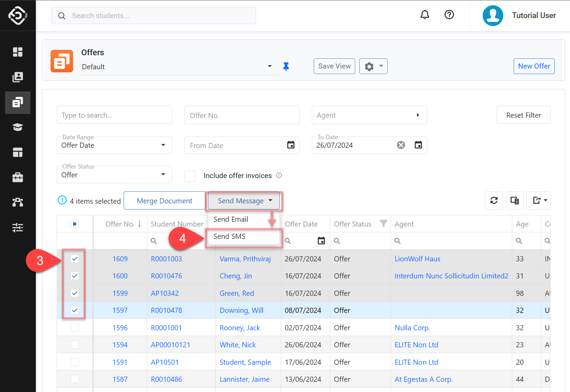
Task: Open student number R0010476 link
Action: [166, 276]
